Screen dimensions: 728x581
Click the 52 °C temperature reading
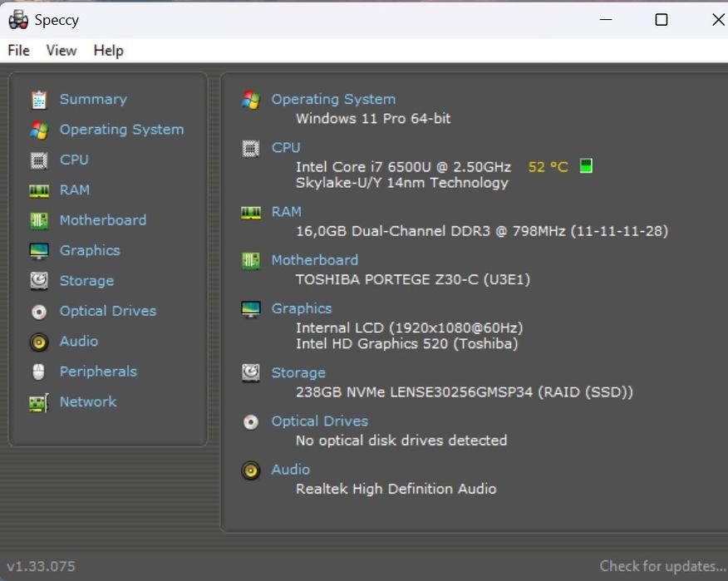548,167
